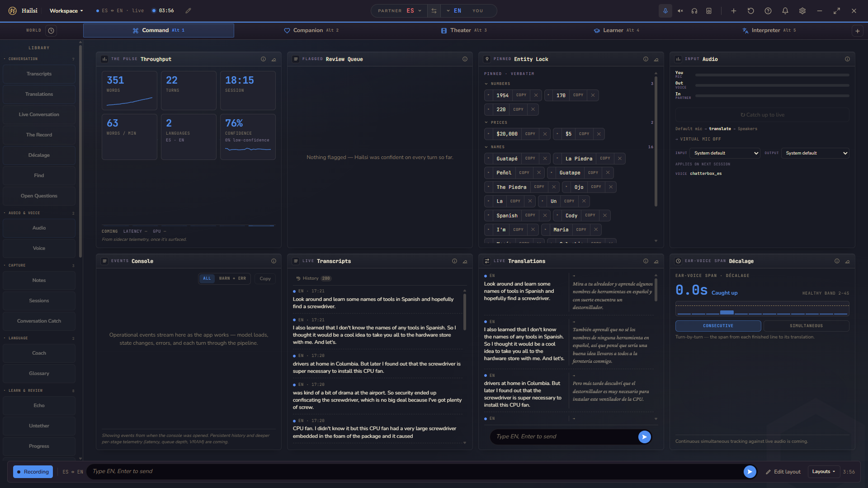Switch to Theater tab
Viewport: 868px width, 488px height.
coord(464,30)
